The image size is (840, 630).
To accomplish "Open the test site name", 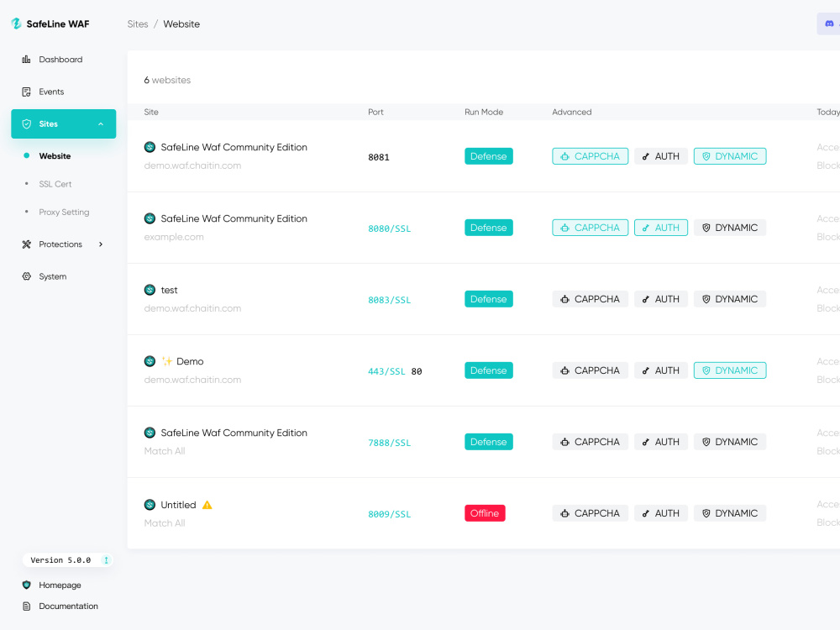I will (x=170, y=290).
